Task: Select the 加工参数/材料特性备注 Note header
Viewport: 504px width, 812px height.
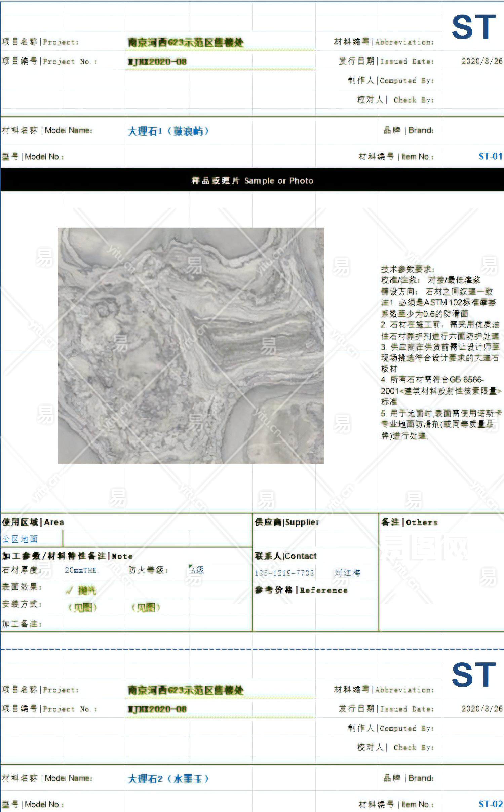Action: click(x=67, y=556)
